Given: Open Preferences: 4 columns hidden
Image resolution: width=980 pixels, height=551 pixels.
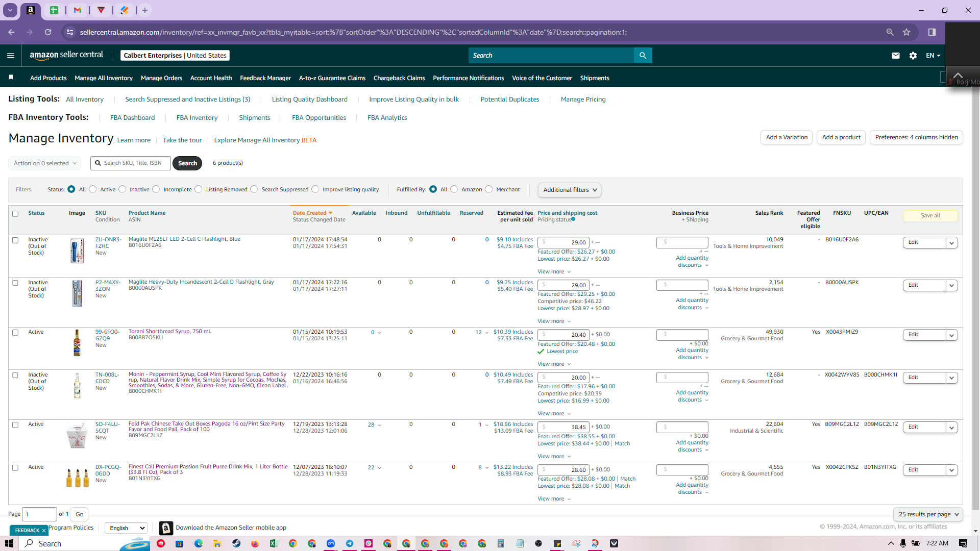Looking at the screenshot, I should click(916, 137).
